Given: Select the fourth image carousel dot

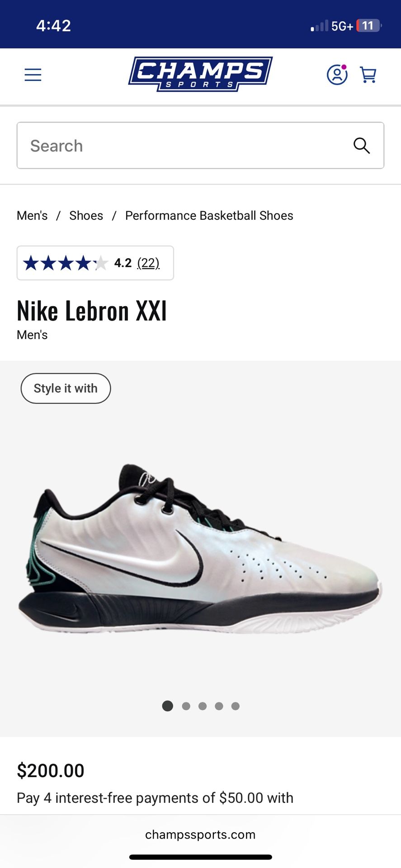Looking at the screenshot, I should coord(219,706).
